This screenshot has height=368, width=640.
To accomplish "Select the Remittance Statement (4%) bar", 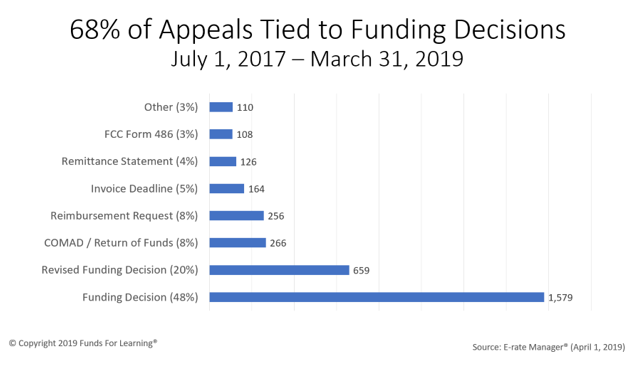I will tap(223, 161).
